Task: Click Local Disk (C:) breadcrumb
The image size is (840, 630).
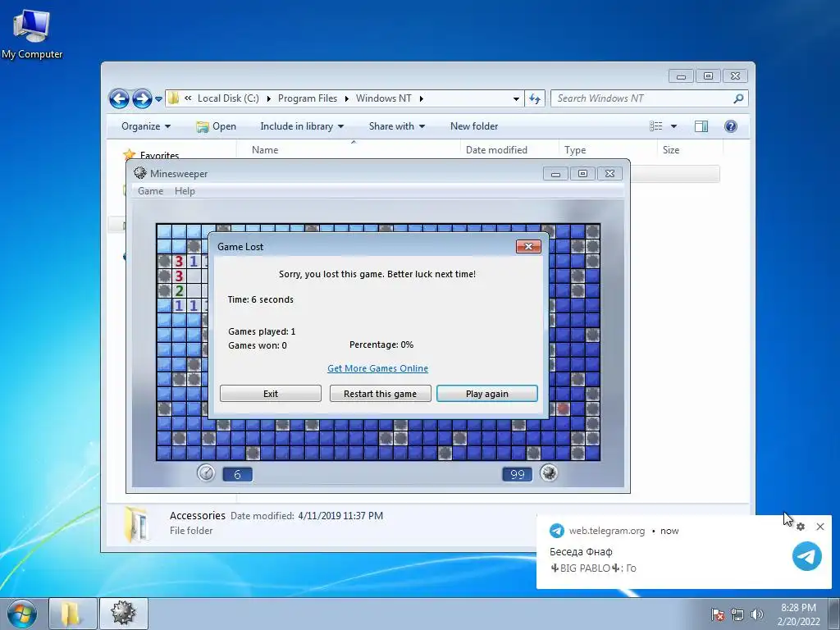Action: pos(228,98)
